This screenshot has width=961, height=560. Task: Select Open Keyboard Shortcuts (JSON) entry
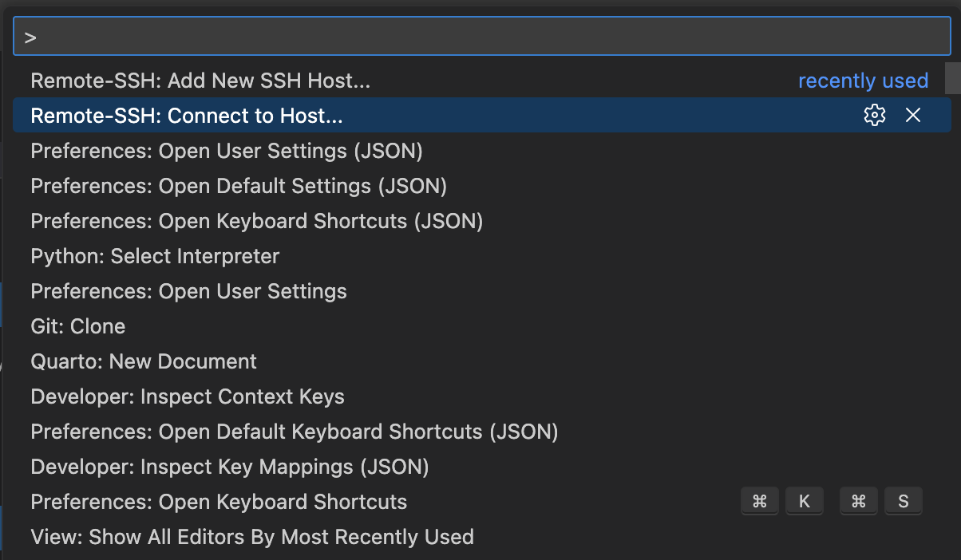[257, 221]
